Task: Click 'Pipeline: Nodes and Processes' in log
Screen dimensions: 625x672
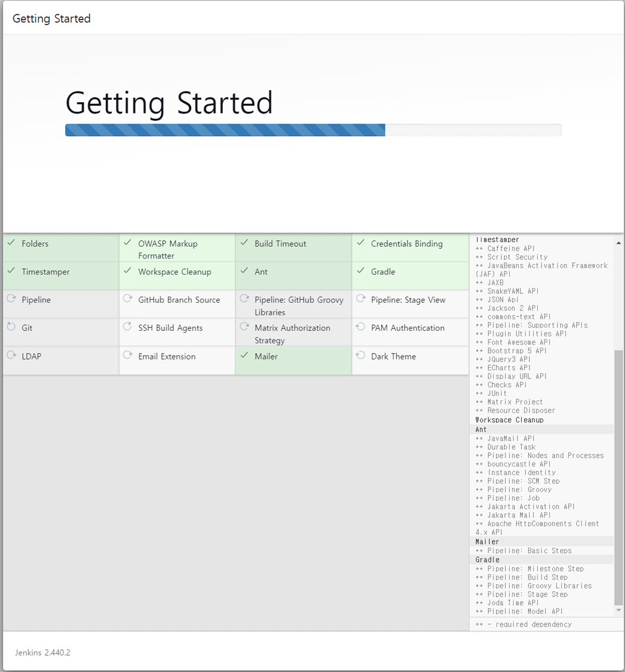Action: [x=546, y=456]
